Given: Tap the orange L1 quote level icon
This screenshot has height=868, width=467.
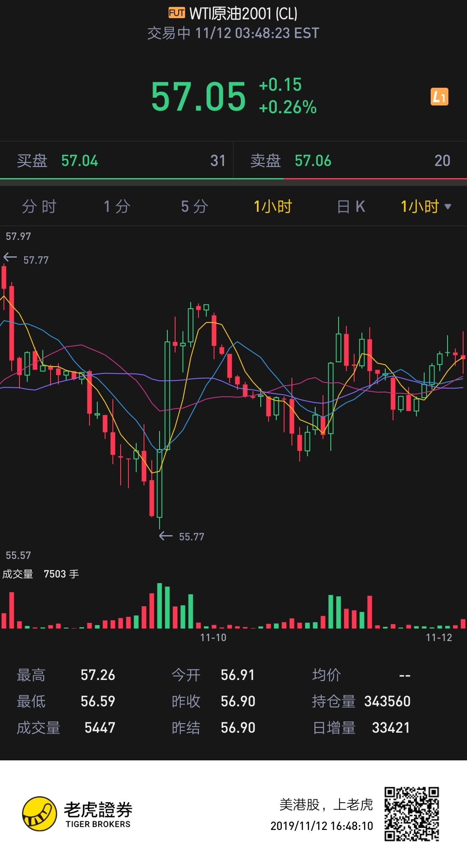Looking at the screenshot, I should pyautogui.click(x=439, y=97).
